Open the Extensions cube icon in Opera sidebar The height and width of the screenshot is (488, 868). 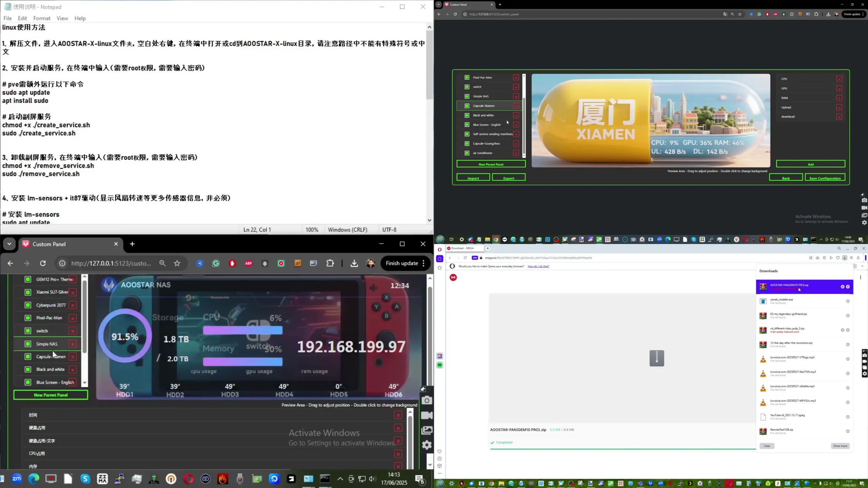pos(440,466)
